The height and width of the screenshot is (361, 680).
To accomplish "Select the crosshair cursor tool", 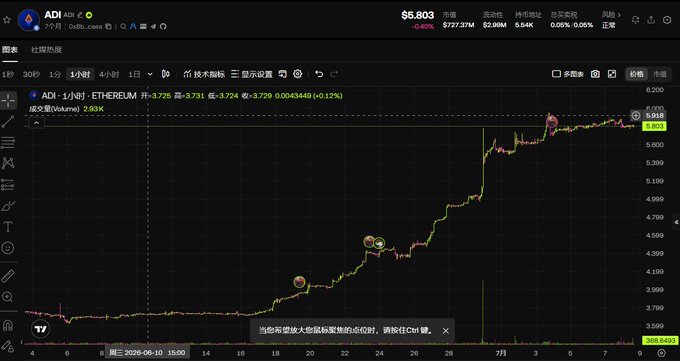I will coord(8,100).
